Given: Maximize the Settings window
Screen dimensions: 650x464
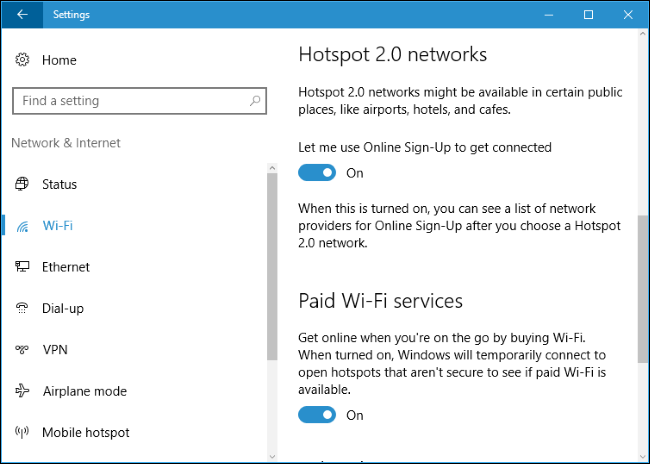Looking at the screenshot, I should [588, 15].
